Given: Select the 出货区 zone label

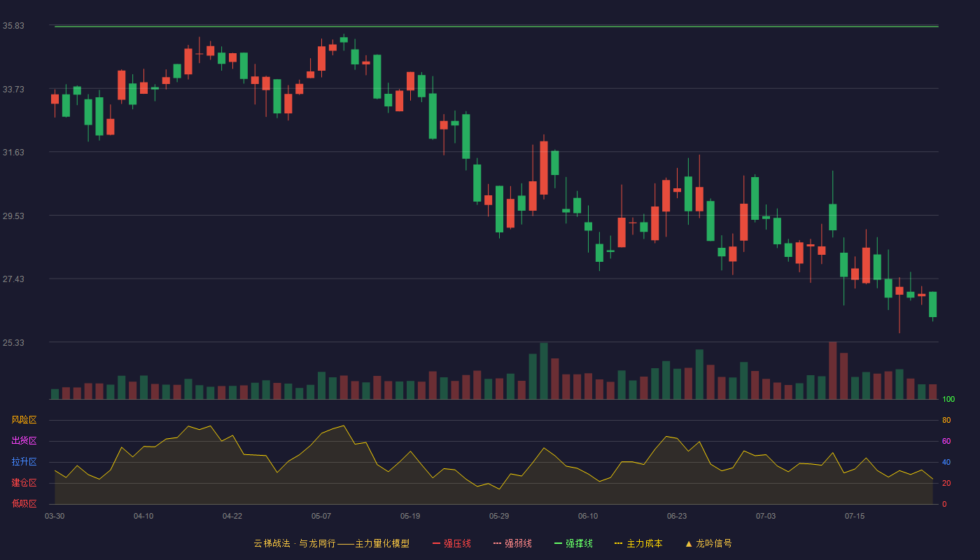Looking at the screenshot, I should pos(24,441).
